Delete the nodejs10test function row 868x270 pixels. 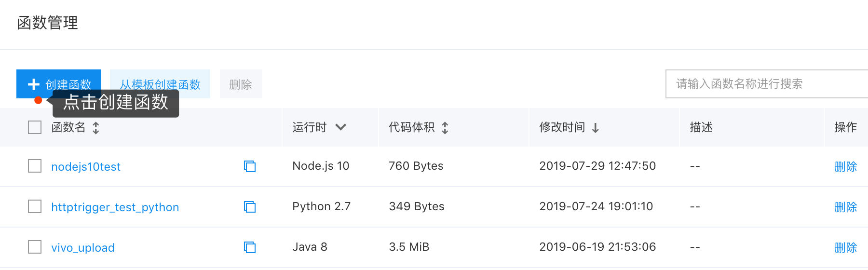[845, 167]
